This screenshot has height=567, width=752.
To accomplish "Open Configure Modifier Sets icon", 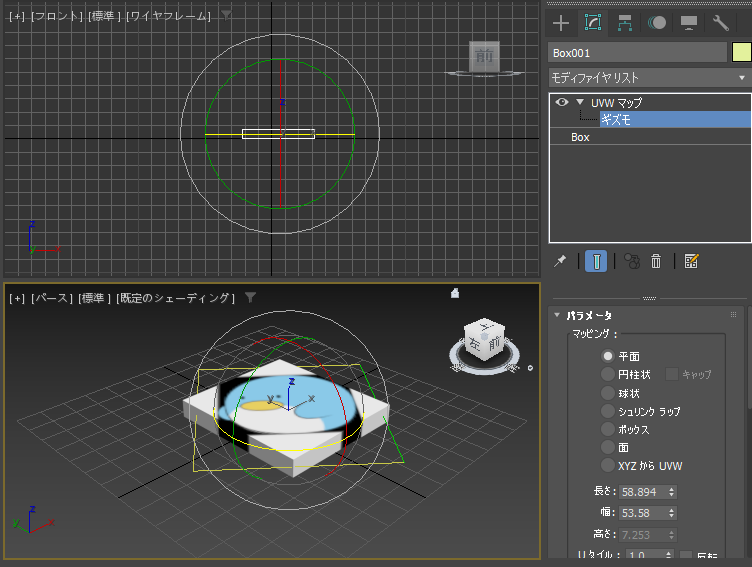I will click(691, 261).
